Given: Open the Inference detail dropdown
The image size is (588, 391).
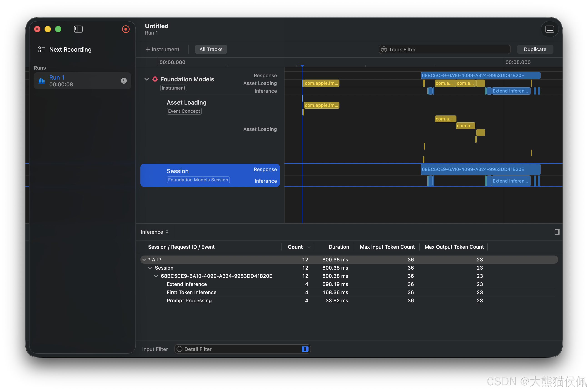Looking at the screenshot, I should coord(154,232).
